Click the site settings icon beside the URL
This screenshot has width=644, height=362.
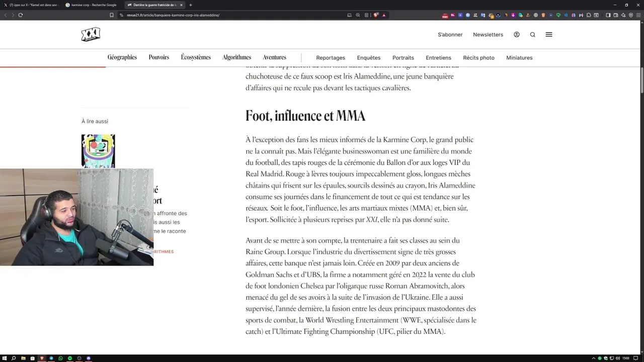(121, 15)
